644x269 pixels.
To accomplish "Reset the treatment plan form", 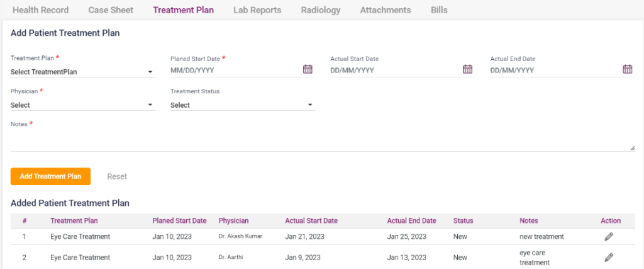I will point(117,176).
